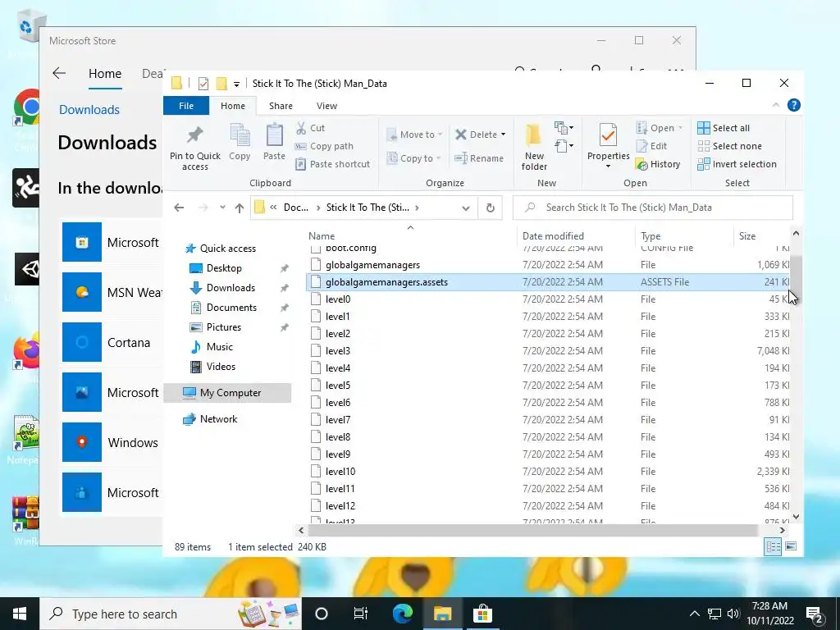Pin folder to Quick access
Image resolution: width=840 pixels, height=630 pixels.
tap(195, 146)
